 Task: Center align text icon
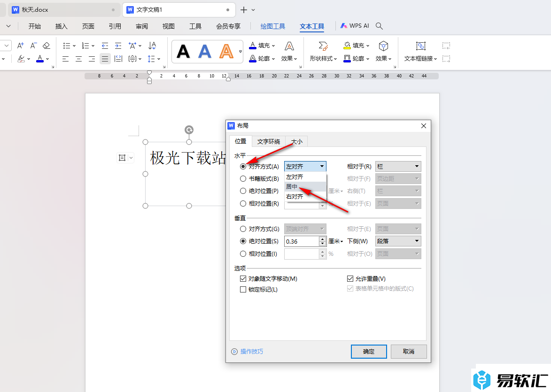(79, 59)
